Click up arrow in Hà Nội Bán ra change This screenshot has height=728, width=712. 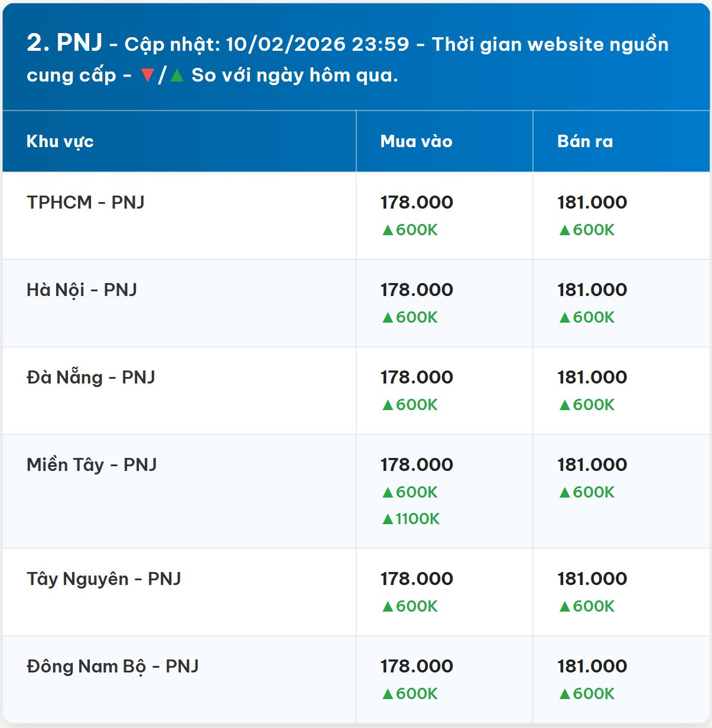(565, 317)
